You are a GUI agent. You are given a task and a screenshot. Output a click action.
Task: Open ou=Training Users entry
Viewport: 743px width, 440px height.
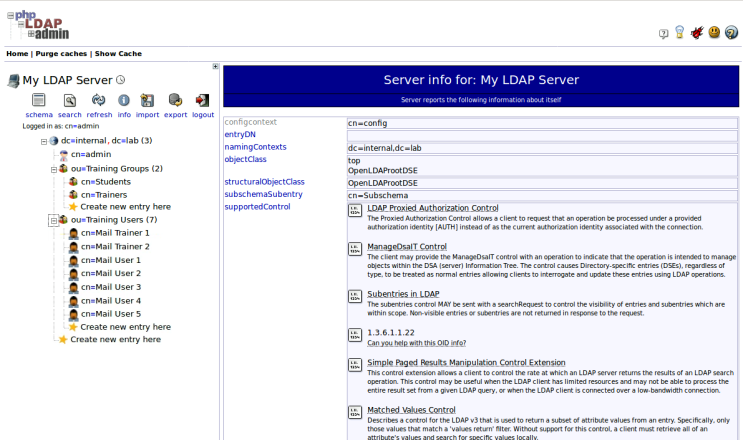pyautogui.click(x=114, y=220)
